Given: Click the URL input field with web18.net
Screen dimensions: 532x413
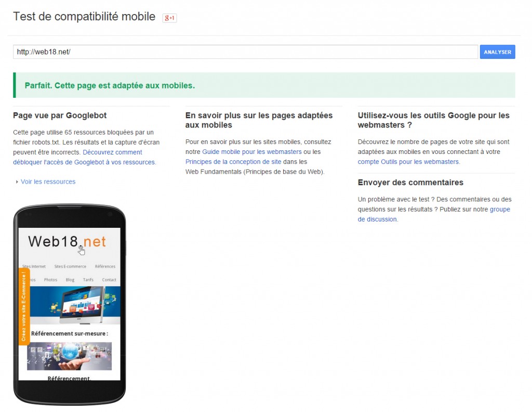Looking at the screenshot, I should 245,52.
